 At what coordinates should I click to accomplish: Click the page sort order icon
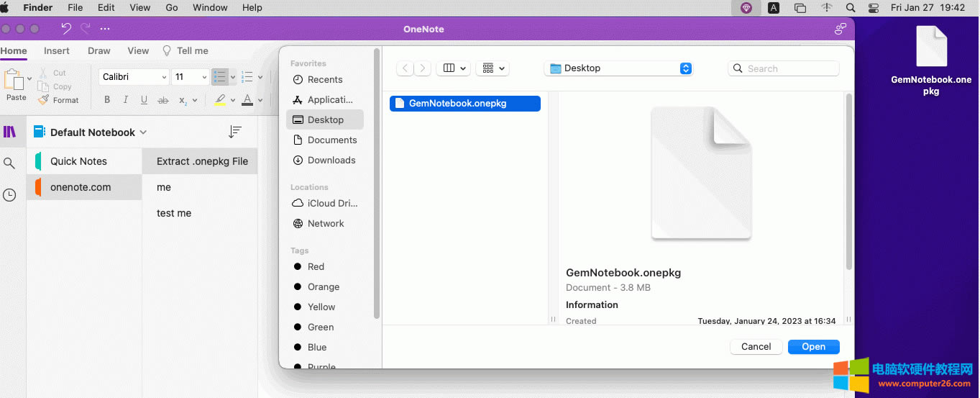(234, 132)
